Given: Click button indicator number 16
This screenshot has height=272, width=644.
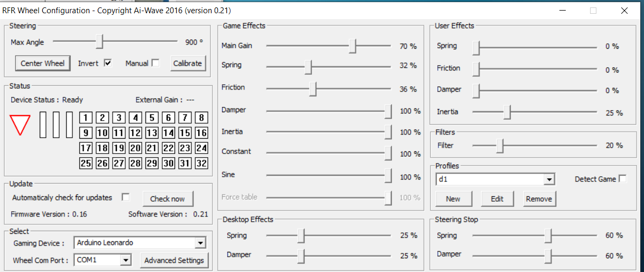Looking at the screenshot, I should tap(201, 133).
